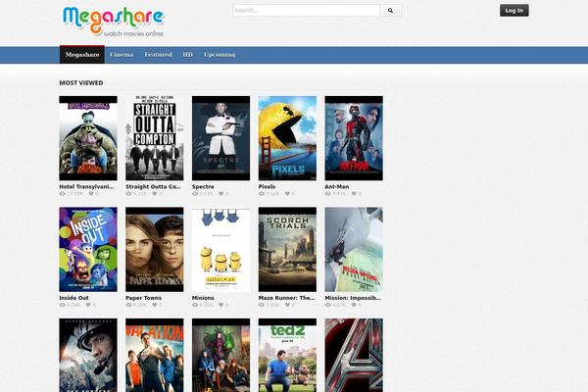Click the heart icon under Hotel Transylvania
588x392 pixels.
pyautogui.click(x=91, y=194)
